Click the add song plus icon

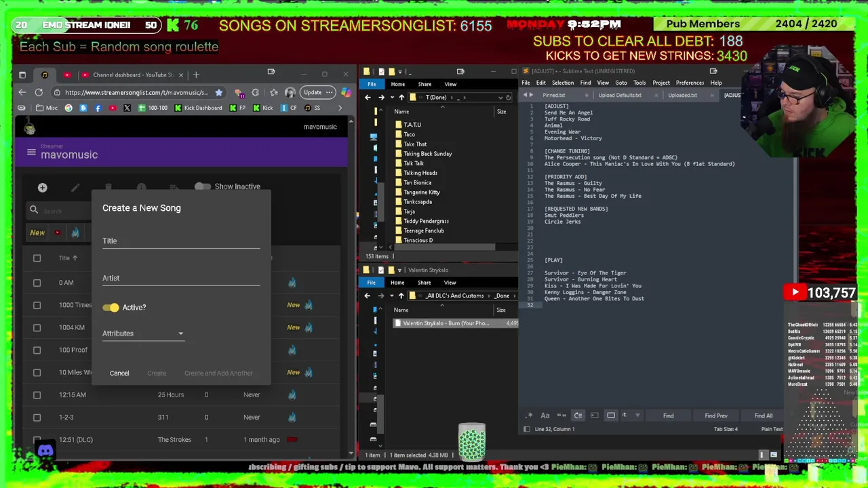click(x=42, y=187)
